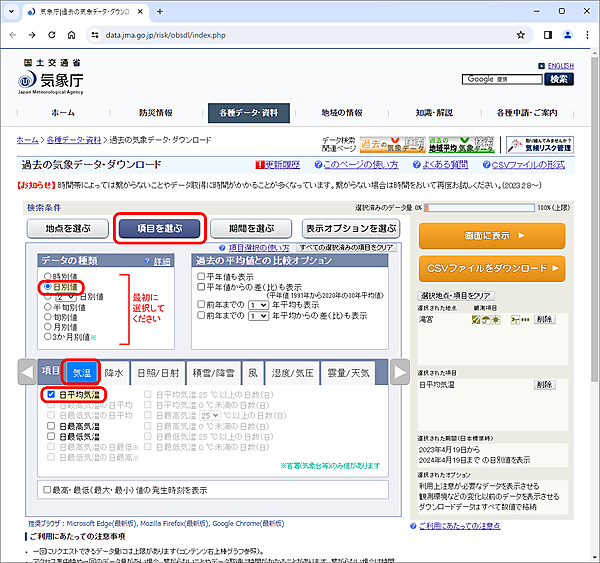Click the sunshine observation icon for 滝宮
The height and width of the screenshot is (563, 600).
click(x=496, y=320)
